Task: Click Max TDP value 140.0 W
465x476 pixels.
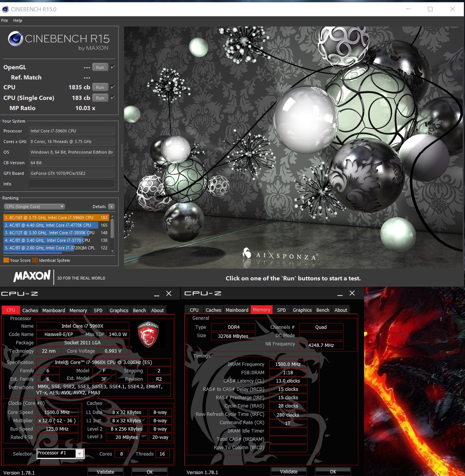Action: pos(118,334)
